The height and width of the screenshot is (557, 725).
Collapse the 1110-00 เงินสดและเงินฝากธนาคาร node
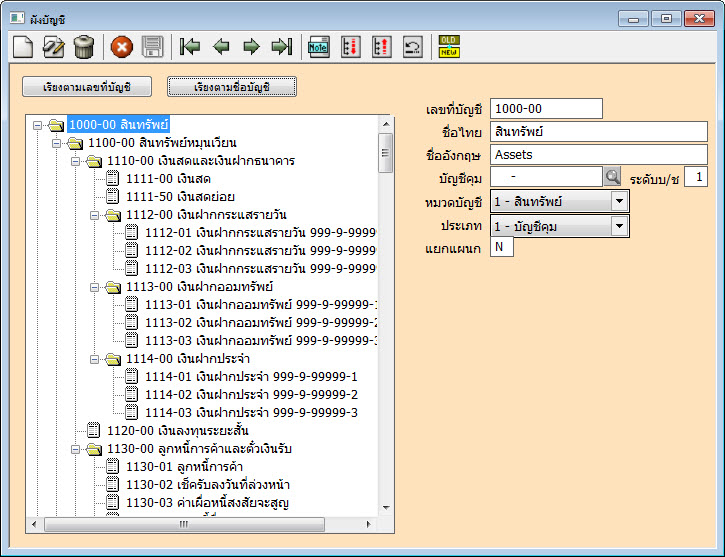[x=75, y=161]
